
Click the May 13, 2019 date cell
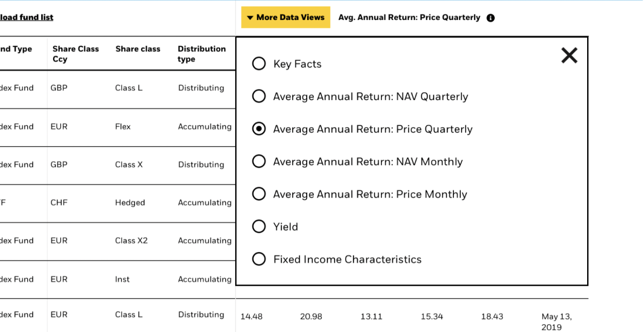click(x=557, y=321)
